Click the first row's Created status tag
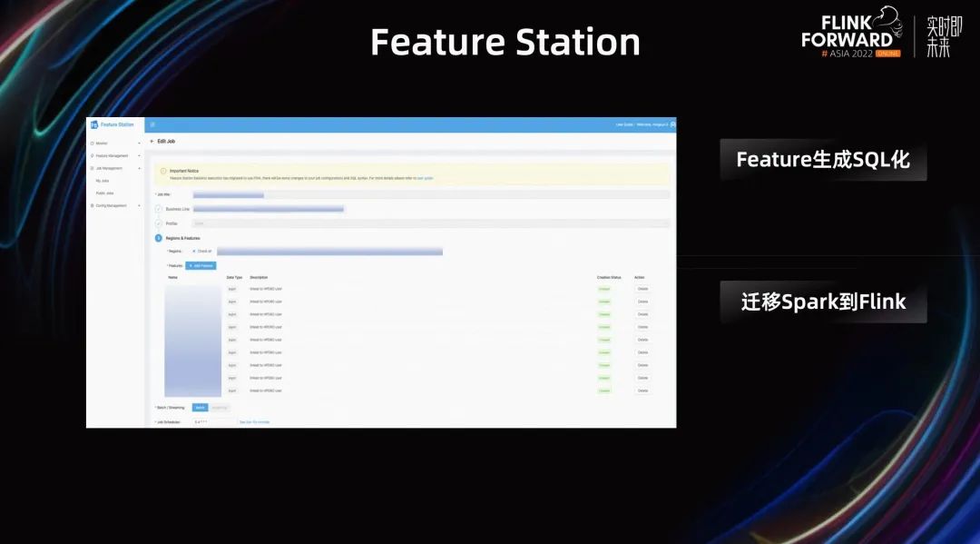The height and width of the screenshot is (544, 980). coord(604,289)
